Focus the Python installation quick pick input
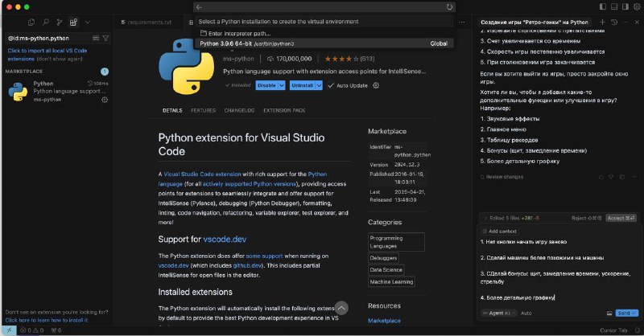Image resolution: width=644 pixels, height=336 pixels. (x=324, y=22)
